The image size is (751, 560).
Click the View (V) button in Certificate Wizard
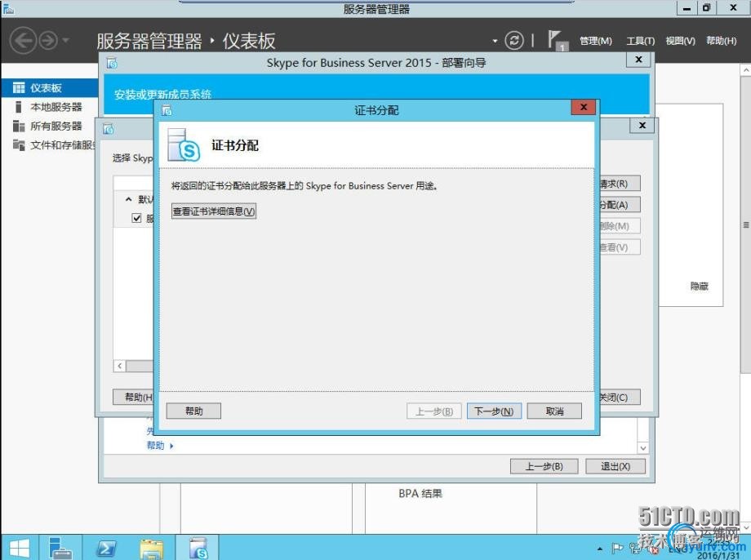click(620, 247)
